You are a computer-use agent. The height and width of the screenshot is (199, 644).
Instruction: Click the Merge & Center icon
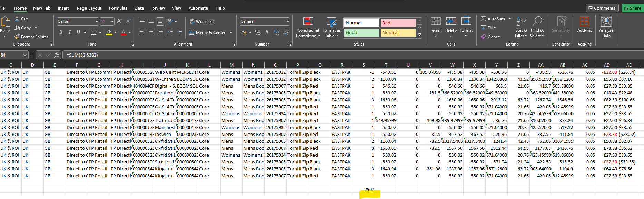click(192, 32)
